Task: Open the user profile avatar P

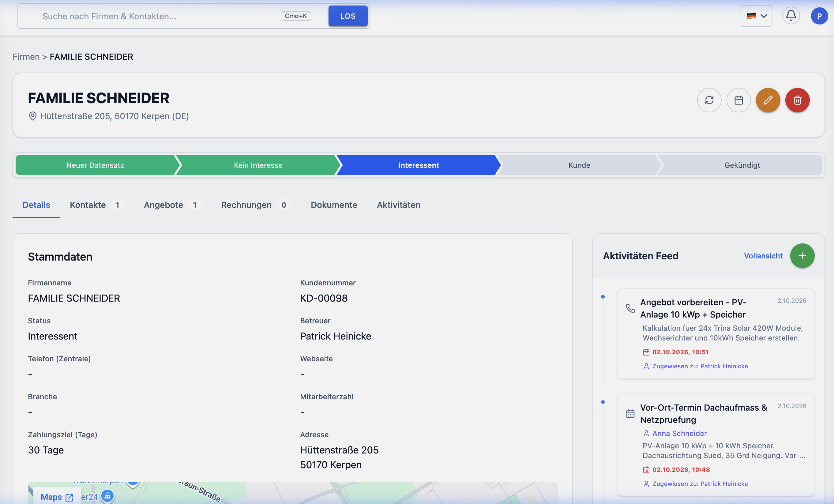Action: point(819,16)
